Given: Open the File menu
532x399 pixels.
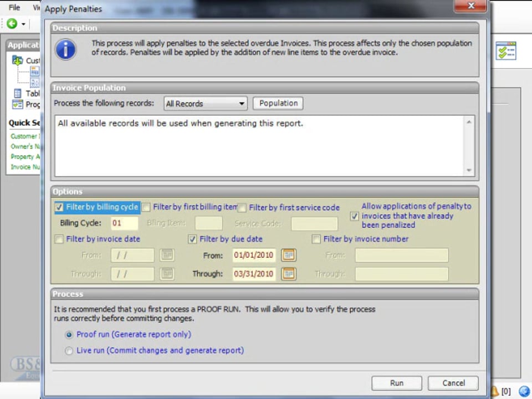Looking at the screenshot, I should coord(14,7).
